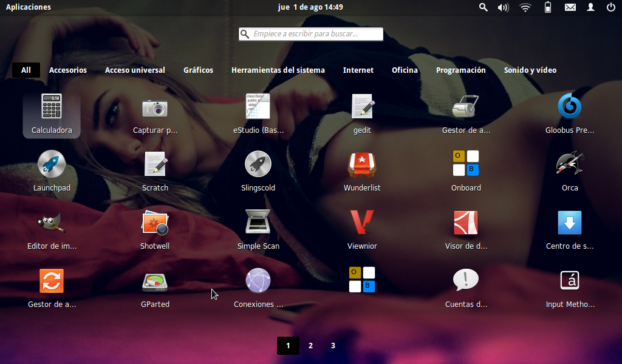The width and height of the screenshot is (622, 364).
Task: Filter by Gráficos category
Action: 199,70
